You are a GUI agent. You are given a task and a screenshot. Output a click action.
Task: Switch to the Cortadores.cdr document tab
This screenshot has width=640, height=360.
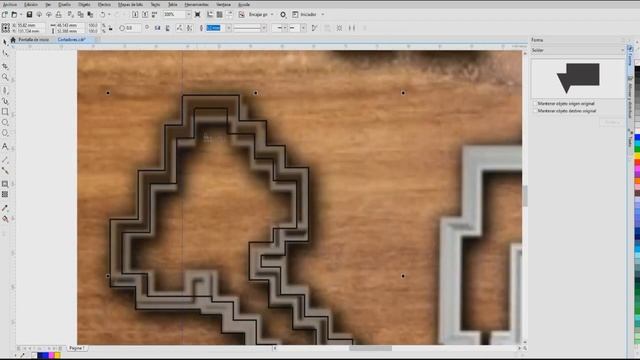click(72, 40)
